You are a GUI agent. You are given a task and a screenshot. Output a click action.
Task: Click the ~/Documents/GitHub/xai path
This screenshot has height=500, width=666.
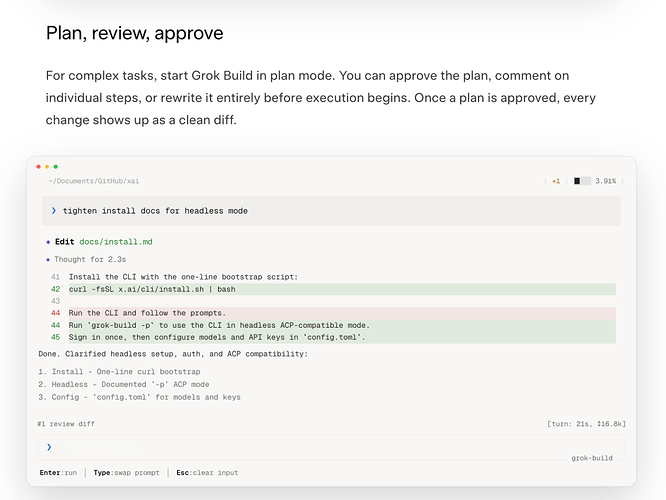click(94, 181)
